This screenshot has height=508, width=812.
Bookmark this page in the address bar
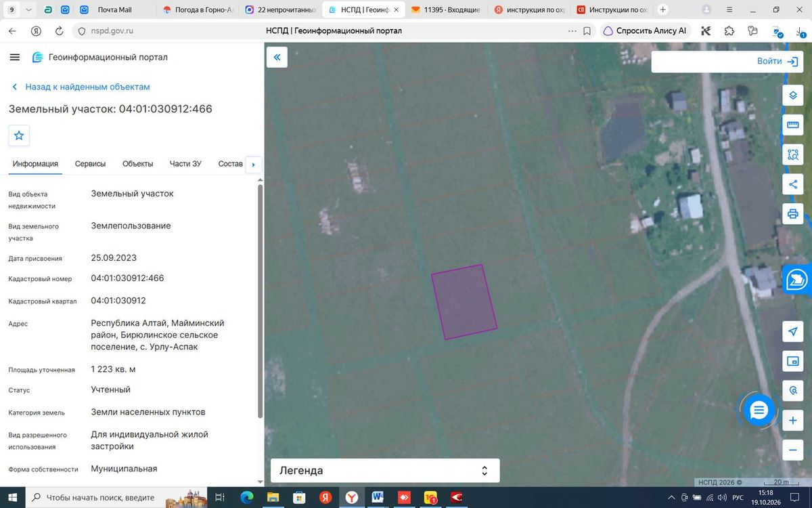[x=587, y=30]
